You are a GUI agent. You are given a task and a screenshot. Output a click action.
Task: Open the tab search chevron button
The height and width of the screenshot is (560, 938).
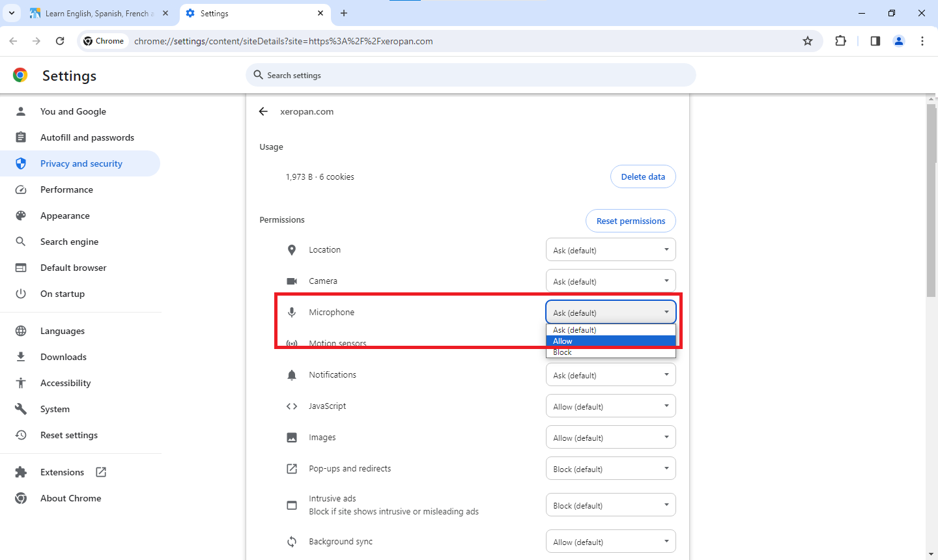coord(12,13)
